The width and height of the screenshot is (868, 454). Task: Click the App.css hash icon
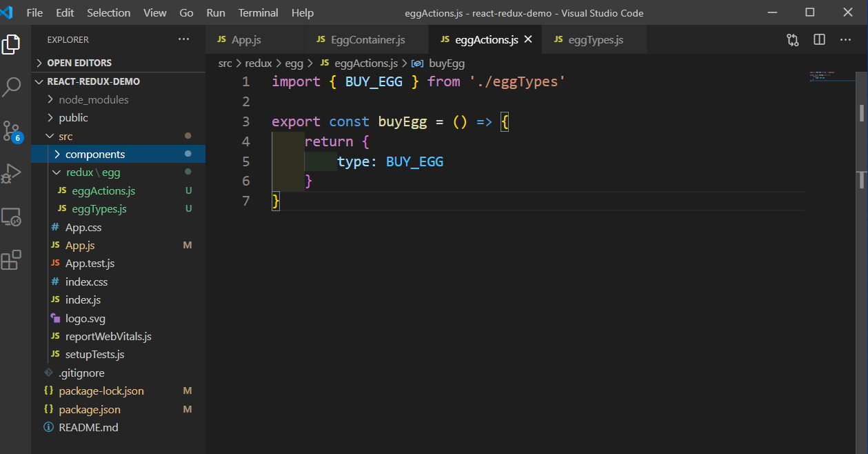(55, 227)
